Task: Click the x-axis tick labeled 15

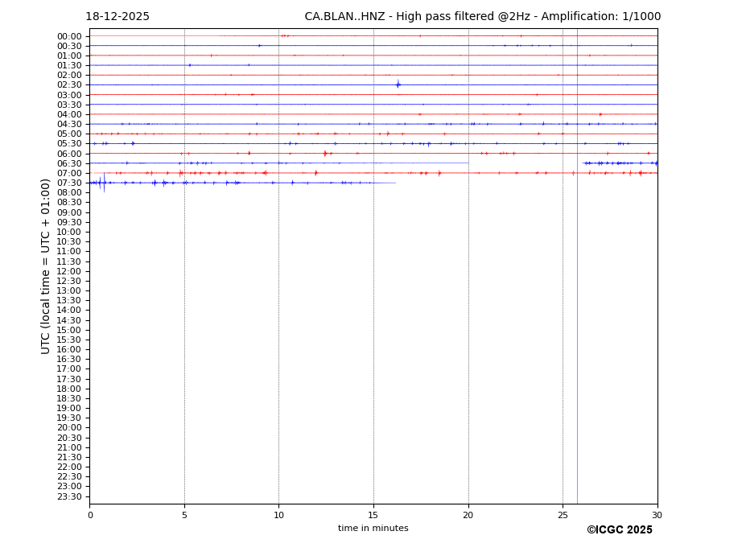Action: click(373, 515)
